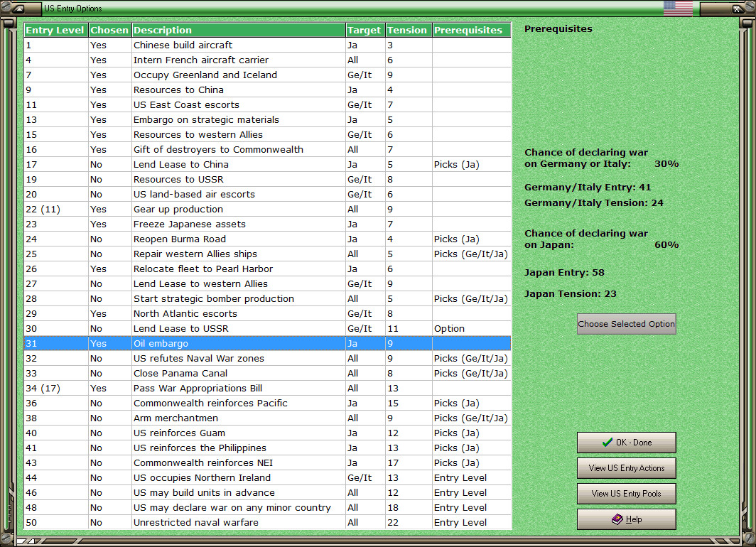The width and height of the screenshot is (756, 547).
Task: Select US land-based air escorts row
Action: click(268, 194)
